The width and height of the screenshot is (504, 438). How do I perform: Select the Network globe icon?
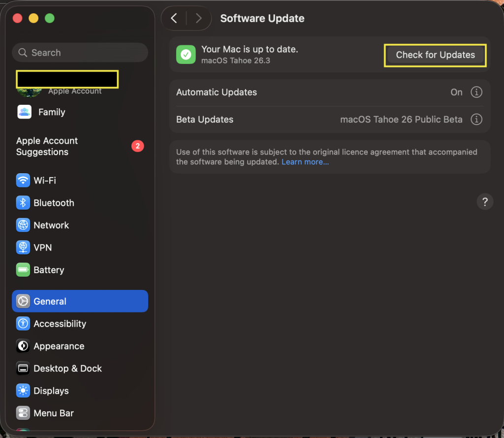tap(23, 225)
